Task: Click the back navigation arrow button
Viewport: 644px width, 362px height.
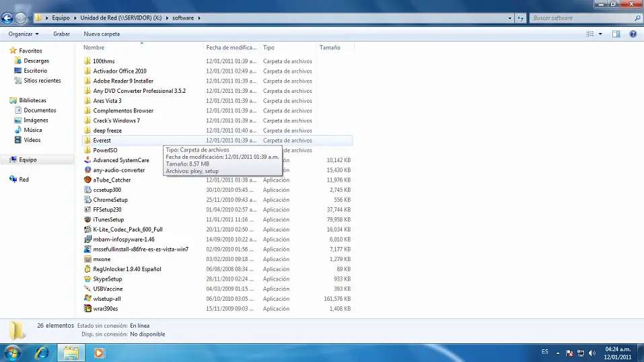Action: (x=8, y=17)
